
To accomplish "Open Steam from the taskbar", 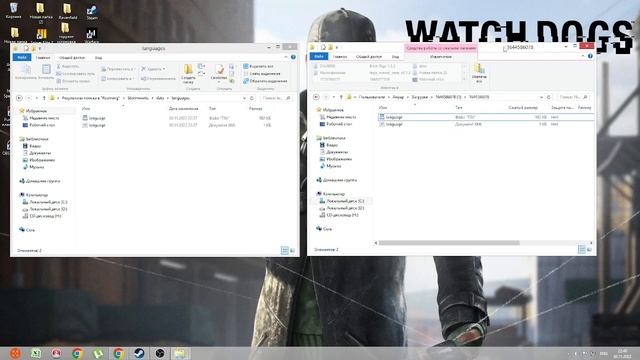I will 139,353.
